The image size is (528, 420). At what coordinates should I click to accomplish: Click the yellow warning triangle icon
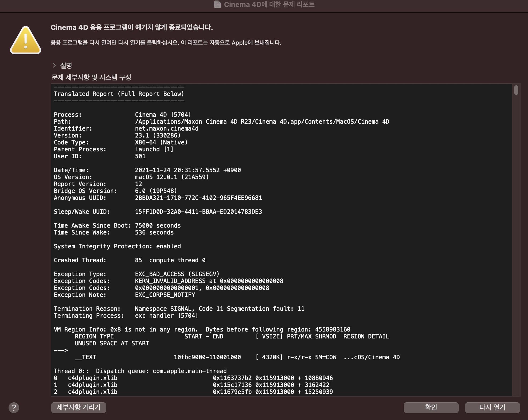coord(26,41)
